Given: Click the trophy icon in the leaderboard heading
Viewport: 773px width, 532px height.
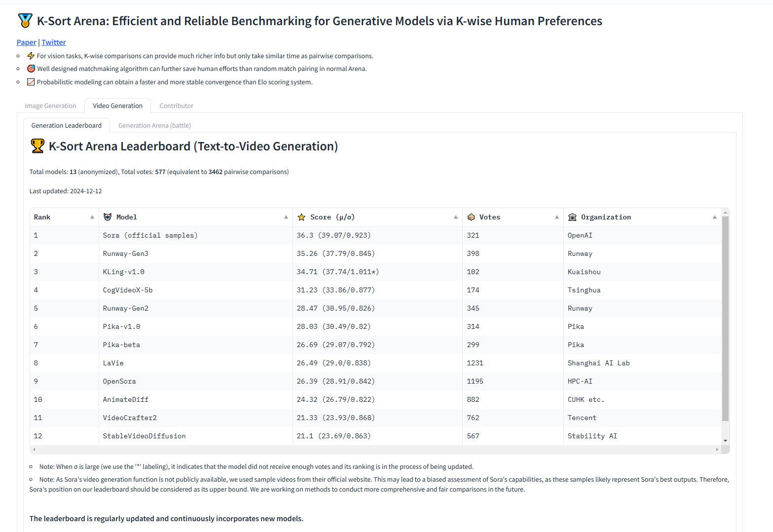Looking at the screenshot, I should tap(37, 146).
